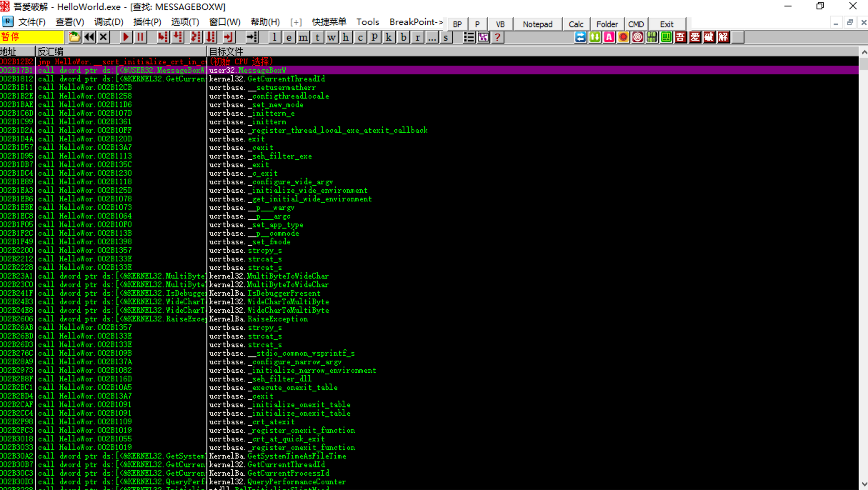This screenshot has height=490, width=868.
Task: Select the KernelBa.IsDebuggerPresent row
Action: point(429,293)
